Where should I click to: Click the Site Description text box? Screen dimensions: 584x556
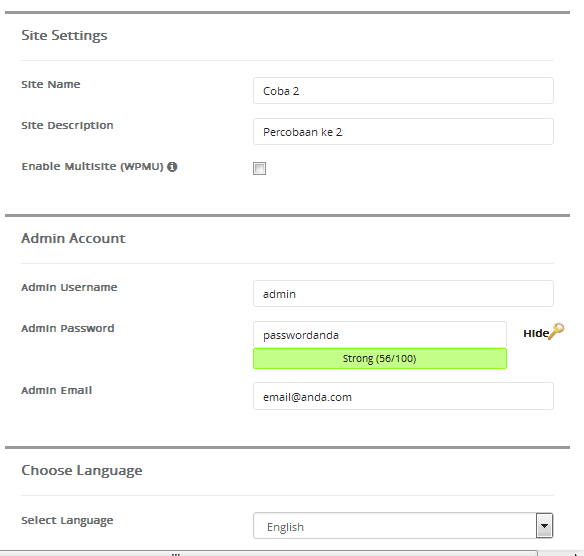point(403,131)
